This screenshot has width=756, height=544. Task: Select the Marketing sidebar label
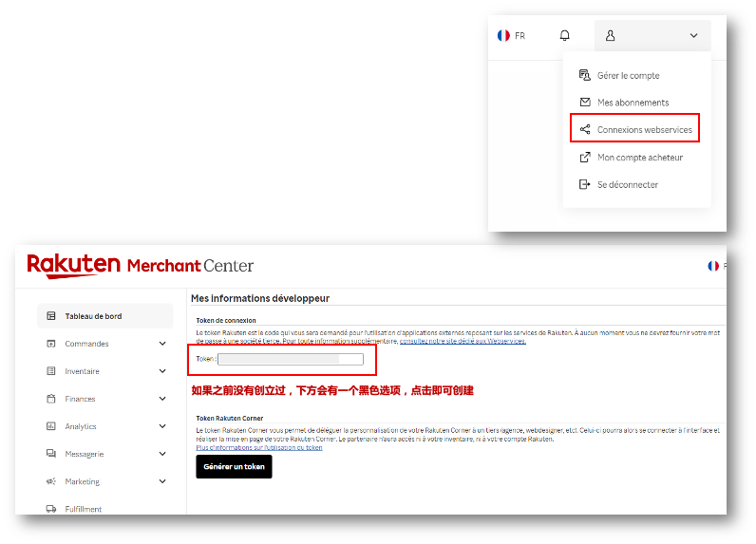click(x=82, y=481)
